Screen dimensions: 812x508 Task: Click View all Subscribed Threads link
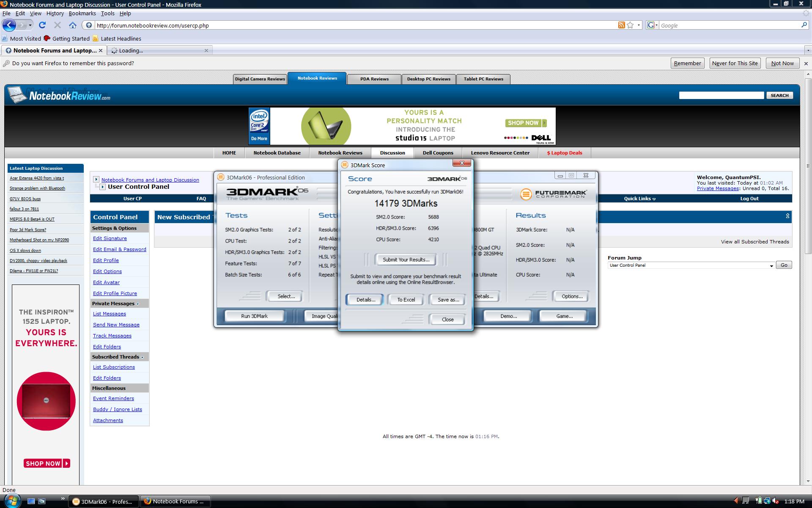point(754,242)
